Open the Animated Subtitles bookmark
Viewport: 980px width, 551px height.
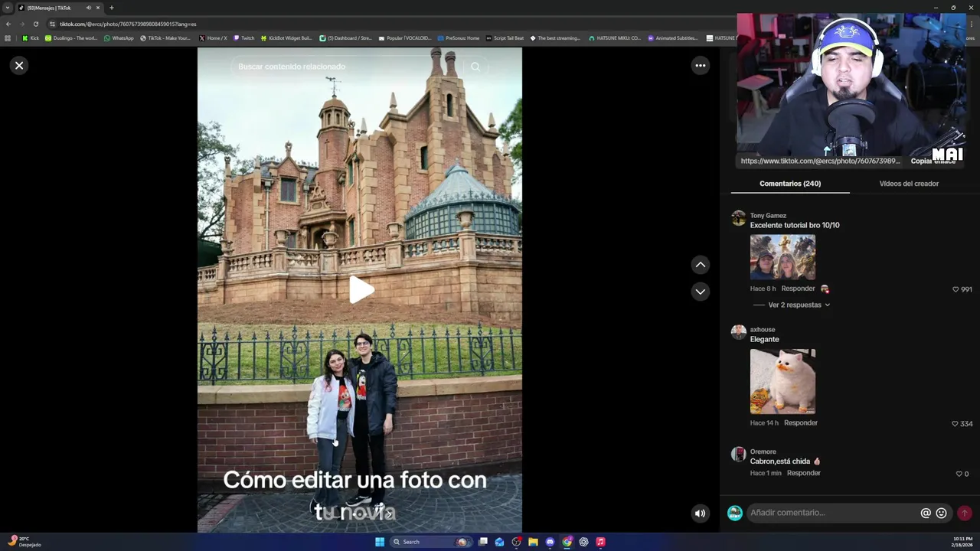pyautogui.click(x=673, y=37)
